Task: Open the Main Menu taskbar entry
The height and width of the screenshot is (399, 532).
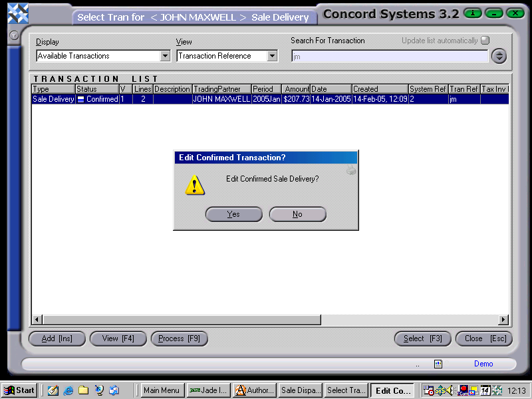Action: coord(162,390)
